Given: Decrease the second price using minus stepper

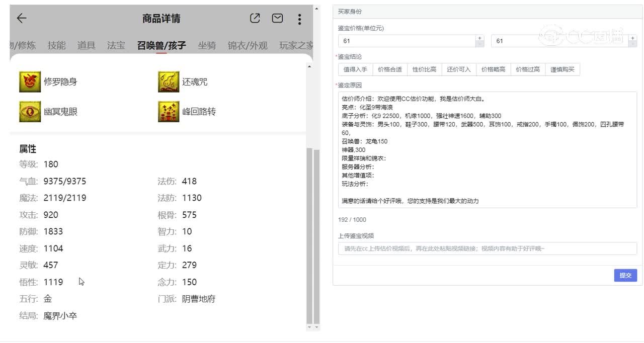Looking at the screenshot, I should pos(632,44).
